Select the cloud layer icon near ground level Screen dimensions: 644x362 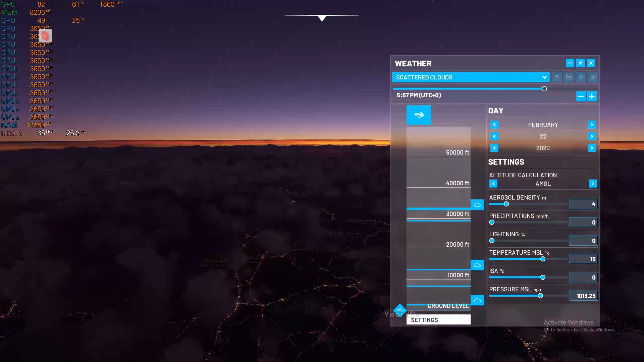click(477, 300)
